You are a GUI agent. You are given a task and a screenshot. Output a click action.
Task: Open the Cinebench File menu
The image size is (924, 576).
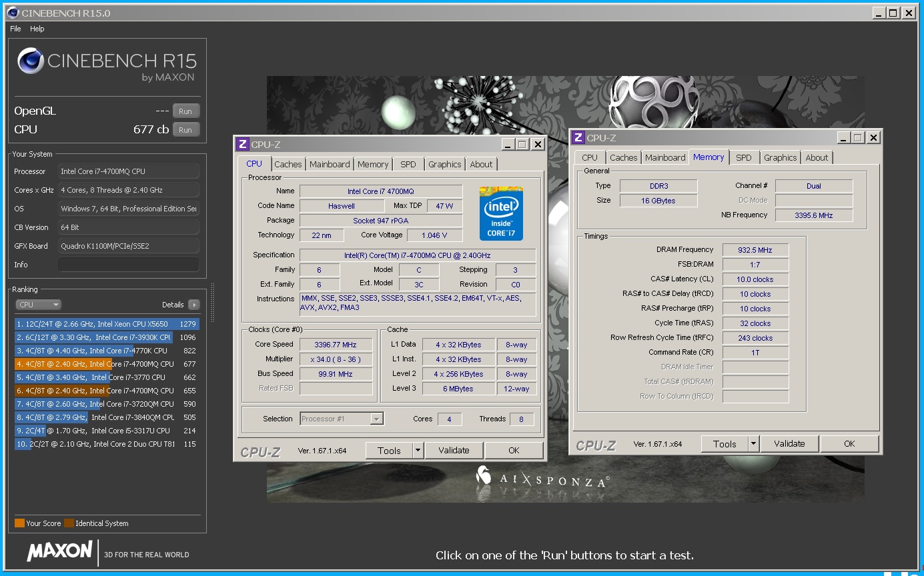[x=15, y=29]
